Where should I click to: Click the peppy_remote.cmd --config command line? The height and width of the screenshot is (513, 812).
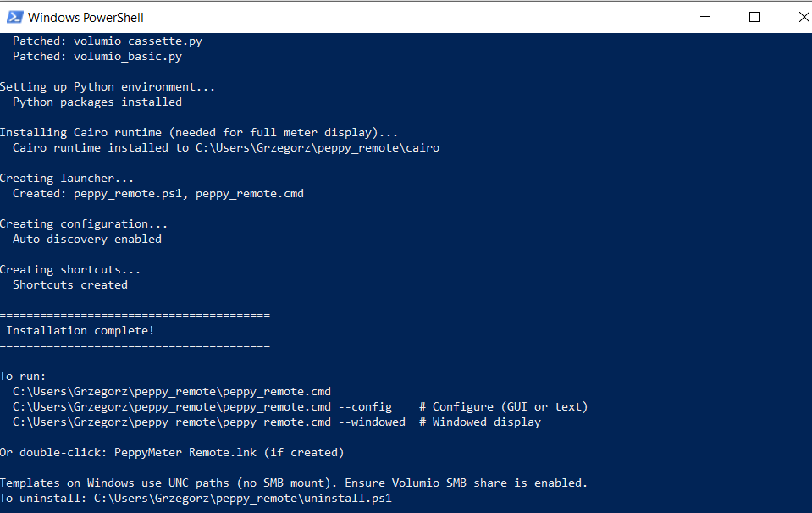202,406
